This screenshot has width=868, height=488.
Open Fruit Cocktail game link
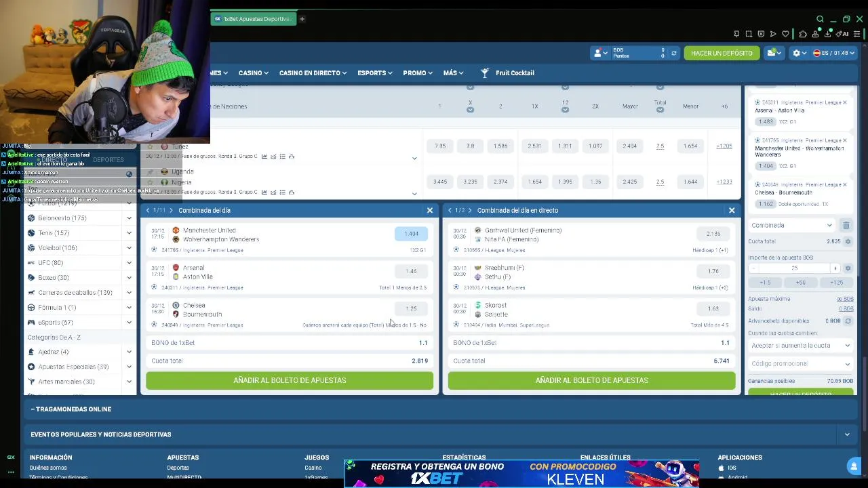(x=508, y=73)
